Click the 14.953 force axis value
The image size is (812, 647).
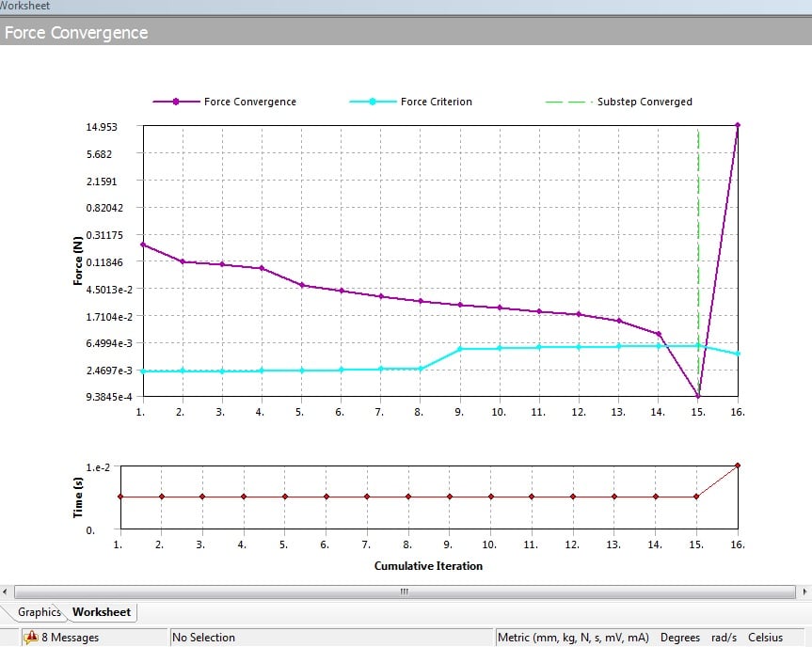tap(102, 127)
